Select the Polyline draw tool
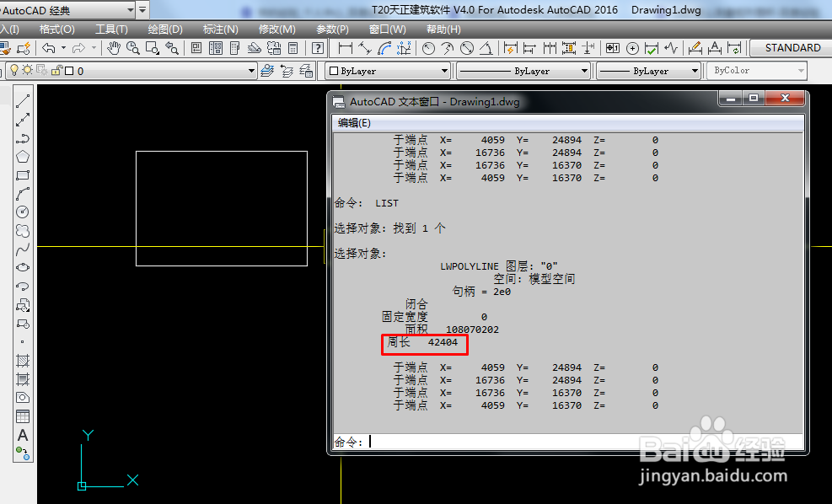This screenshot has height=504, width=832. [x=22, y=138]
